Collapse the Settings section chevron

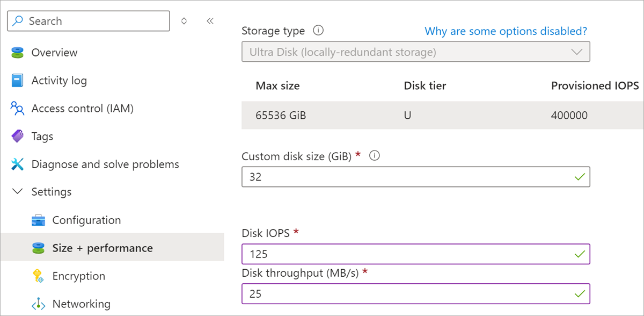[x=18, y=192]
